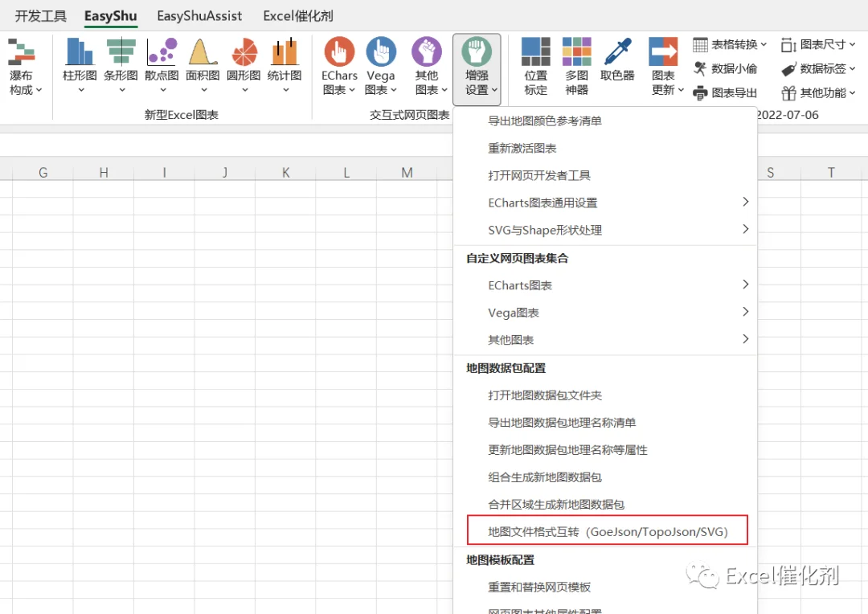Insert a 柱形图 column chart
The image size is (868, 614).
coord(80,67)
